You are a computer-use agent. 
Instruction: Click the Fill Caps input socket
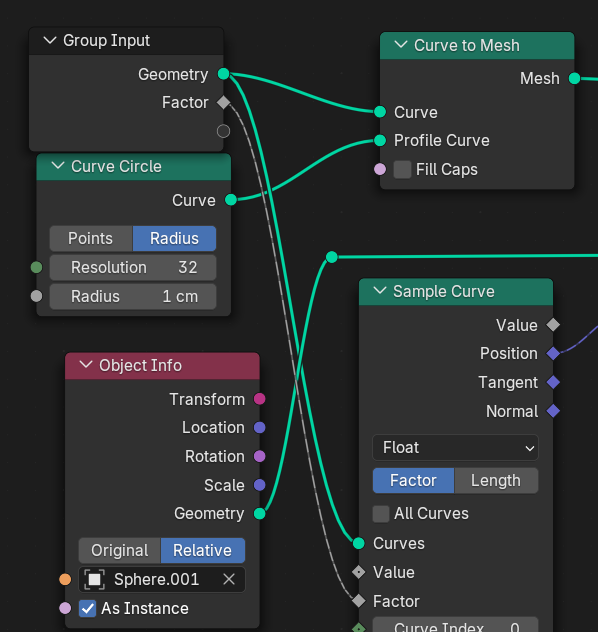click(380, 169)
